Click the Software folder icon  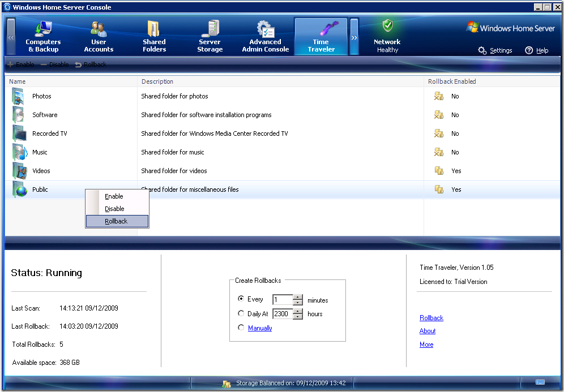[18, 115]
